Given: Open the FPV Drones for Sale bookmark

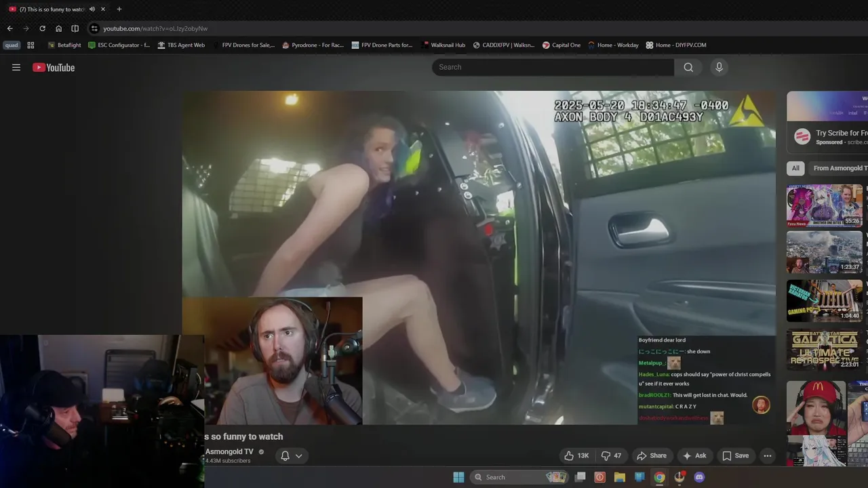Looking at the screenshot, I should [243, 45].
